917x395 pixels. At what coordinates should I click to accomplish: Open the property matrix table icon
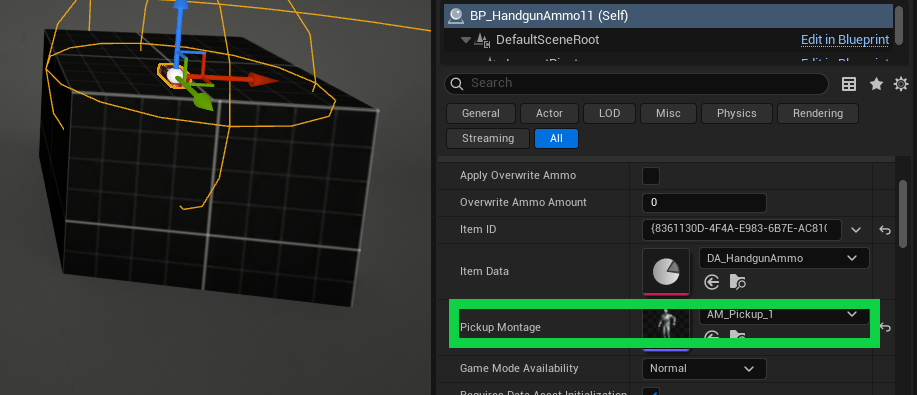[849, 84]
